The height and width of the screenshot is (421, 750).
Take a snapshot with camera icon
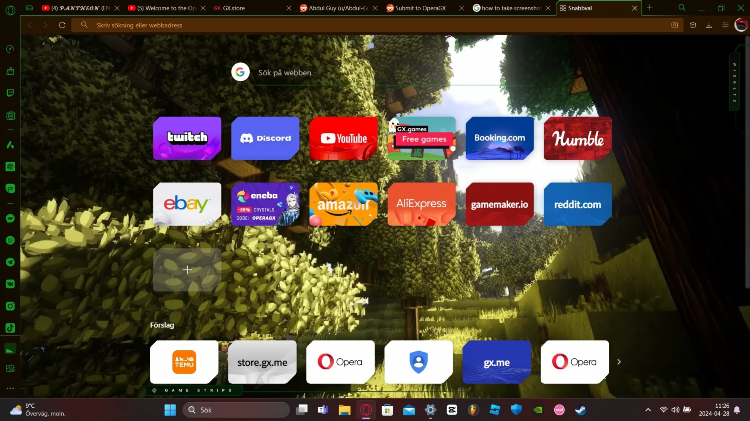pyautogui.click(x=674, y=25)
